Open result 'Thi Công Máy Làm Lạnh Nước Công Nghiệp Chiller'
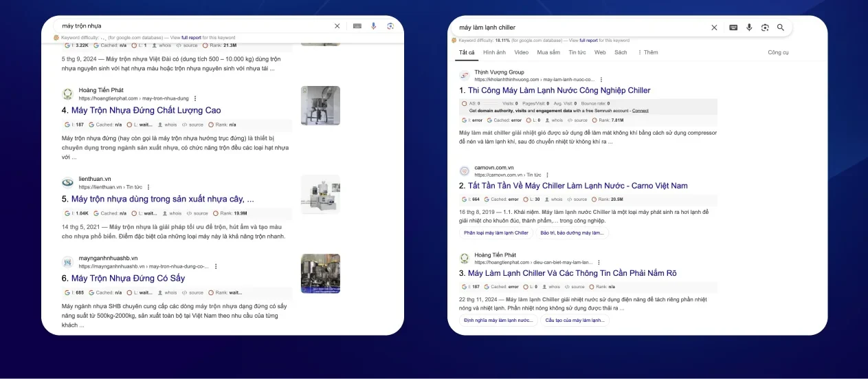This screenshot has width=868, height=379. (x=559, y=90)
